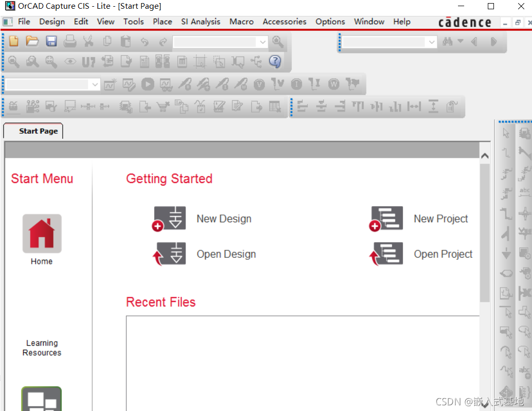Viewport: 532px width, 411px height.
Task: Open the Options menu
Action: tap(330, 22)
